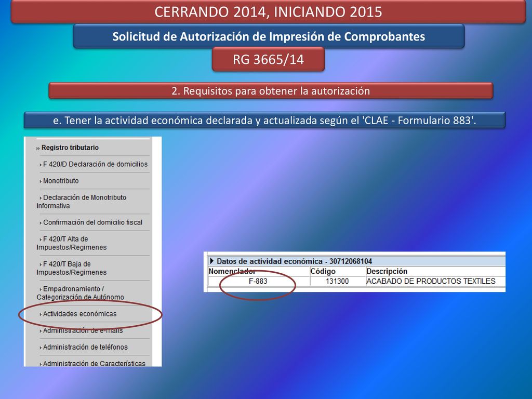Click the double arrow beside Registro tributario
This screenshot has height=399, width=532.
pos(38,149)
